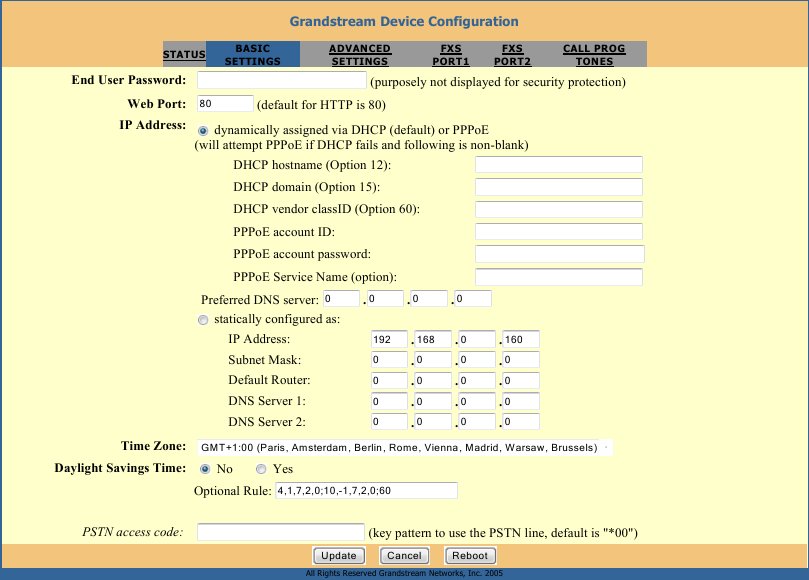Click second octet of Default Router
This screenshot has width=809, height=580.
[x=433, y=380]
